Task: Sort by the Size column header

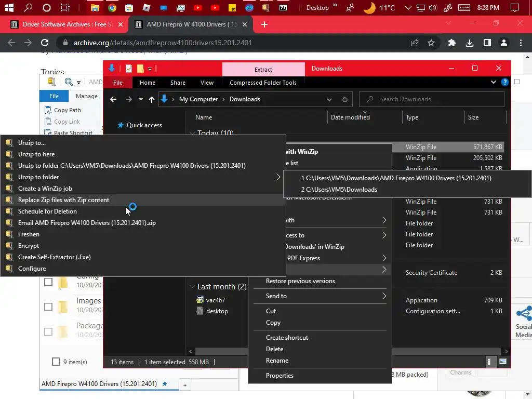Action: pyautogui.click(x=473, y=117)
